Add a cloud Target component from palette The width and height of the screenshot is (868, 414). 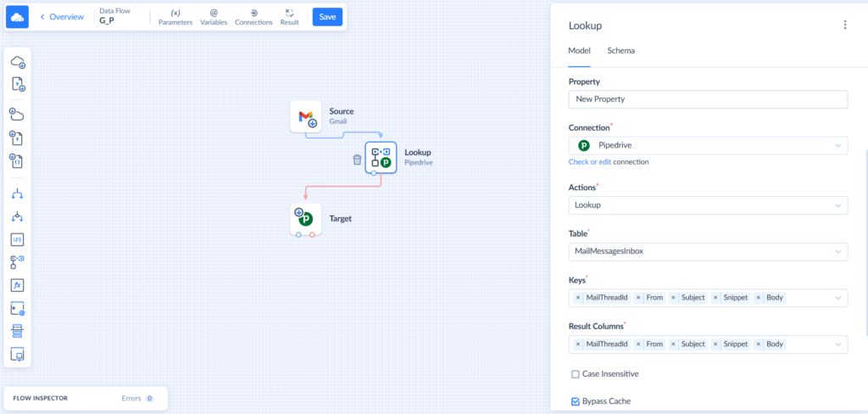(x=18, y=115)
